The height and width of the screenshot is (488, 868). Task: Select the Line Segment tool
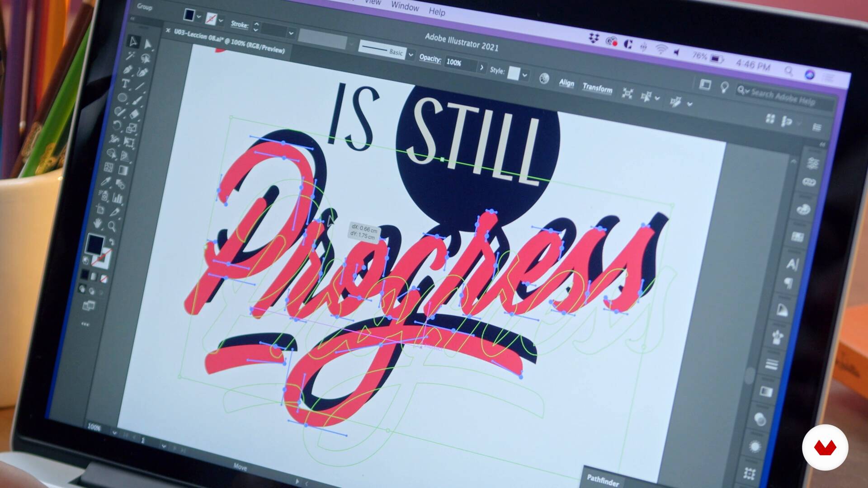140,86
